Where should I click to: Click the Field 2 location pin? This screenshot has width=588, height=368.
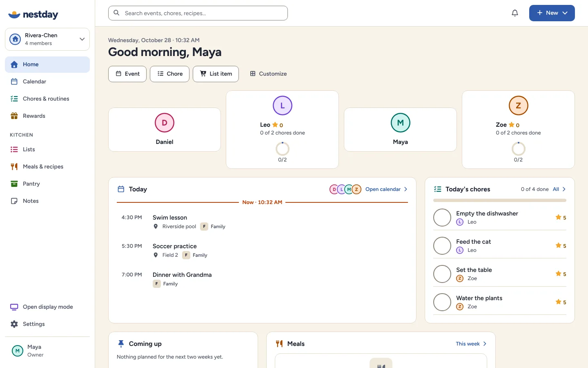(x=156, y=255)
